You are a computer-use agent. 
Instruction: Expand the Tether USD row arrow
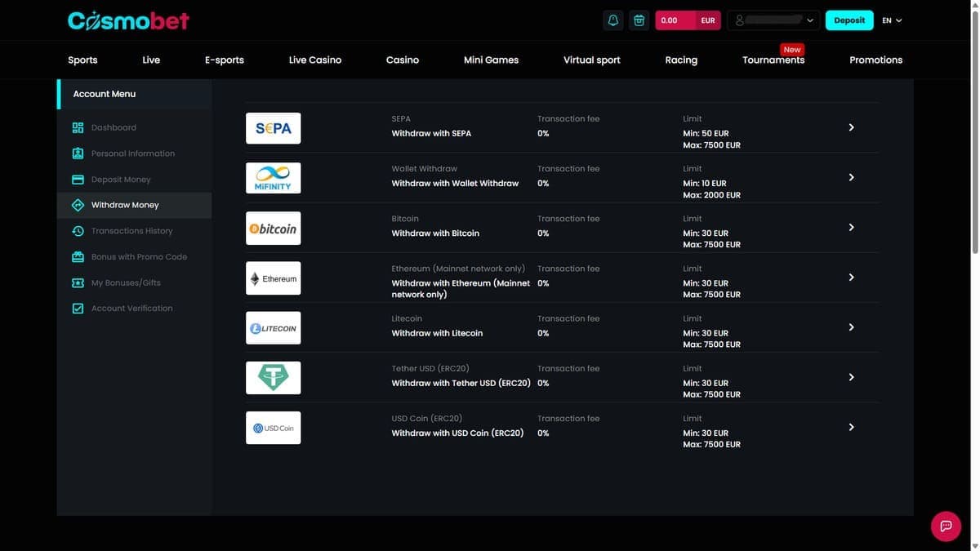[x=851, y=377]
